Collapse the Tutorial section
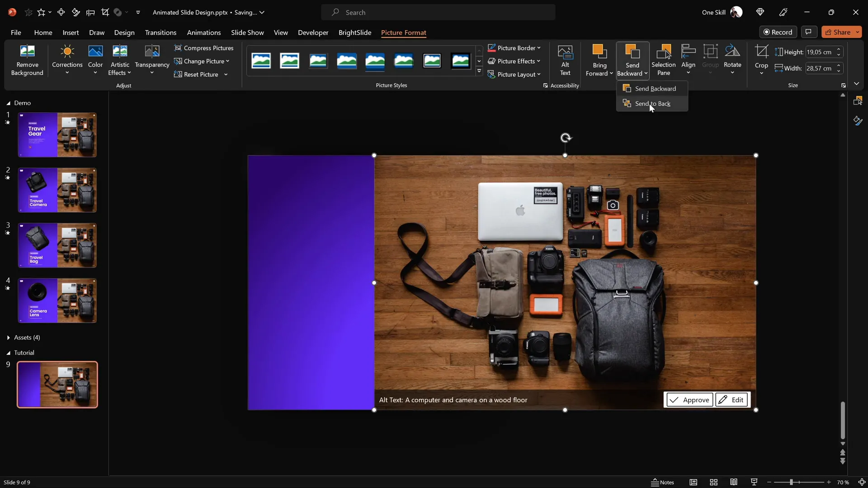 coord(8,353)
